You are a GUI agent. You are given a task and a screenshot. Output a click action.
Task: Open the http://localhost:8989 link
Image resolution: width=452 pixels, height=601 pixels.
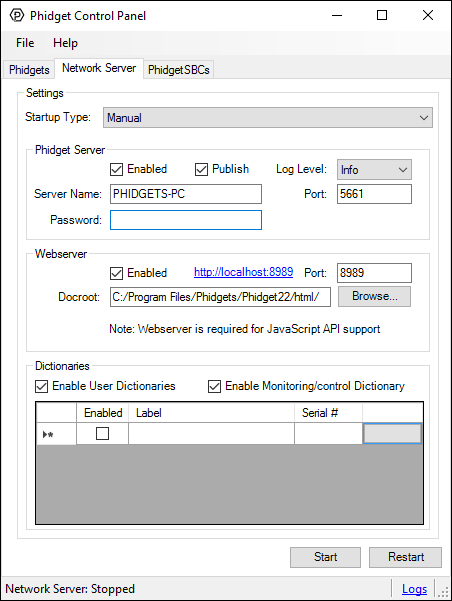243,272
